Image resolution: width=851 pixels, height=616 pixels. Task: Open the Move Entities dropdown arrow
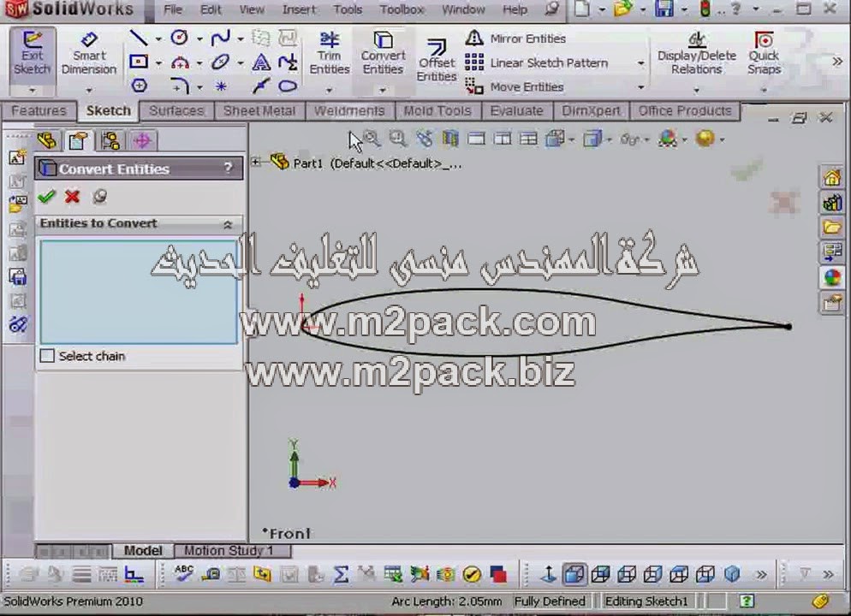pos(641,87)
